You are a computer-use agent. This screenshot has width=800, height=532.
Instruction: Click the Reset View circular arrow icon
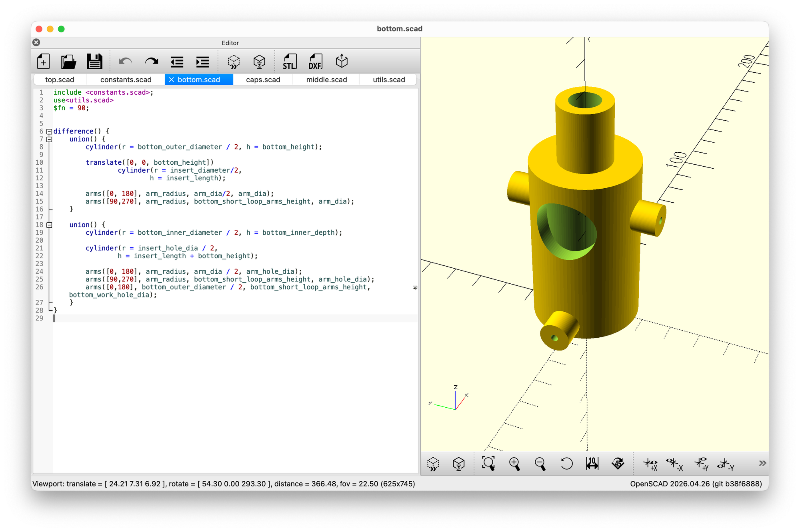tap(566, 463)
